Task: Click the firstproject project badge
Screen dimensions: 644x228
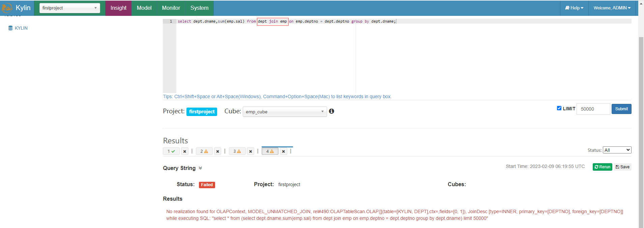Action: tap(202, 112)
